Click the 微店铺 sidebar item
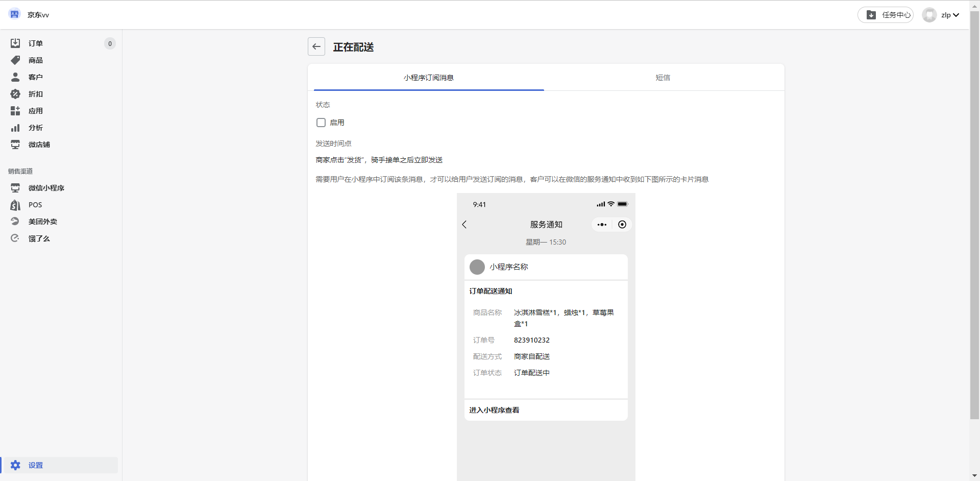Screen dimensions: 980x481 point(39,145)
